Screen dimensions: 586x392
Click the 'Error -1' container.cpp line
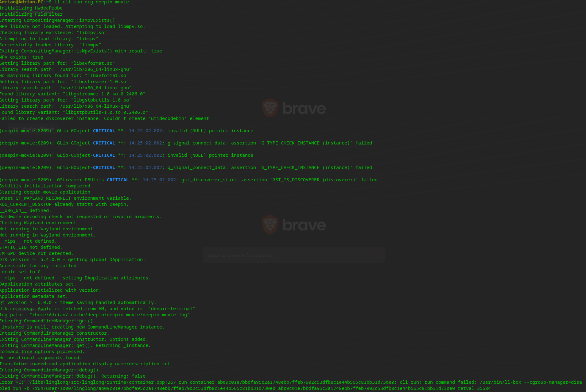coord(291,385)
